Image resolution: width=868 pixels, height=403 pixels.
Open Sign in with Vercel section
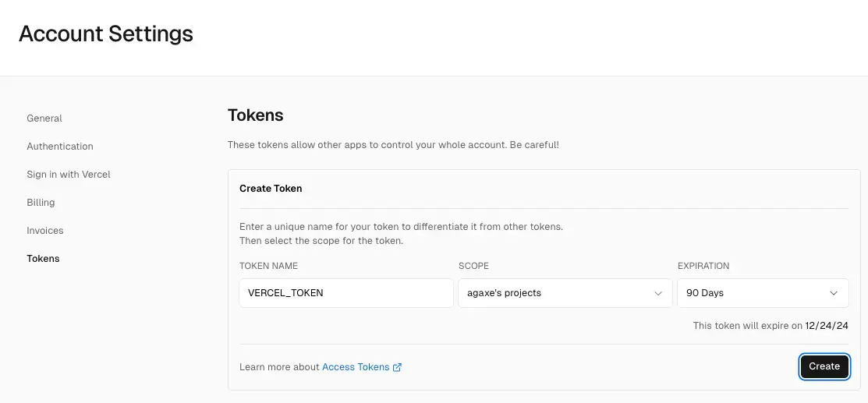(69, 175)
